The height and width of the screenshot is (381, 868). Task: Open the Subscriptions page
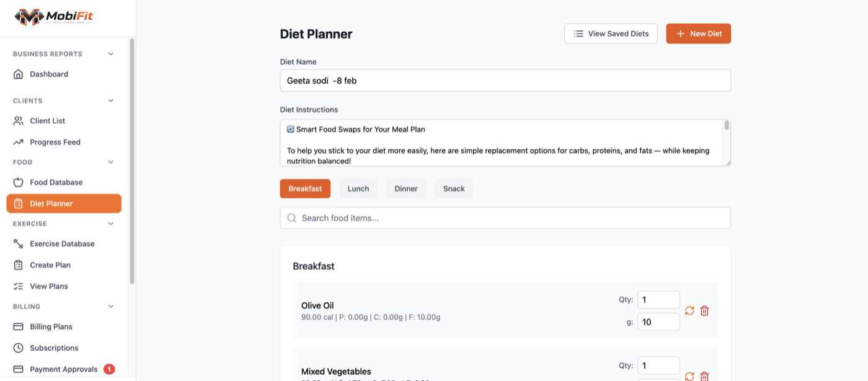pos(64,348)
